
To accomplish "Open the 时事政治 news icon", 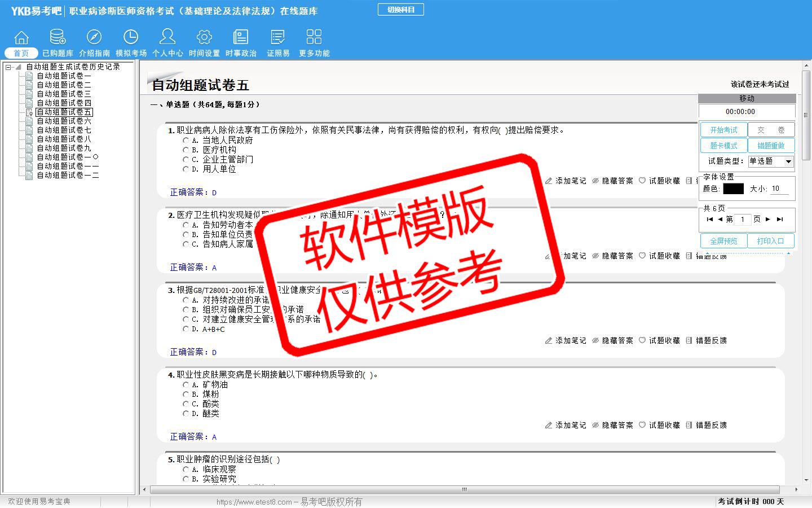I will click(241, 37).
